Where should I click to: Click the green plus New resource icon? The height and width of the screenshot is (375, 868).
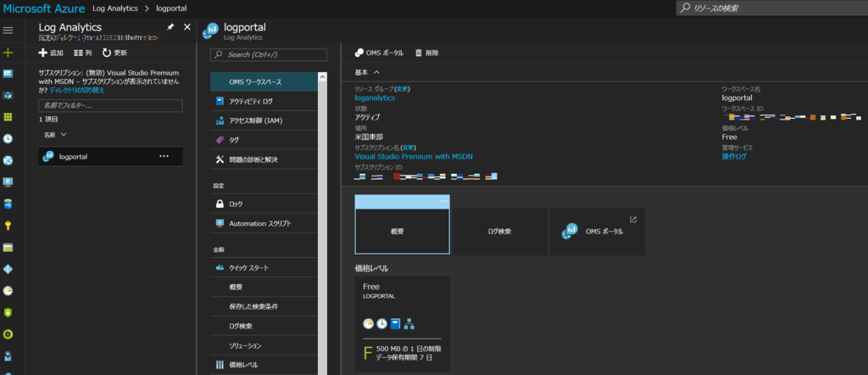[8, 53]
